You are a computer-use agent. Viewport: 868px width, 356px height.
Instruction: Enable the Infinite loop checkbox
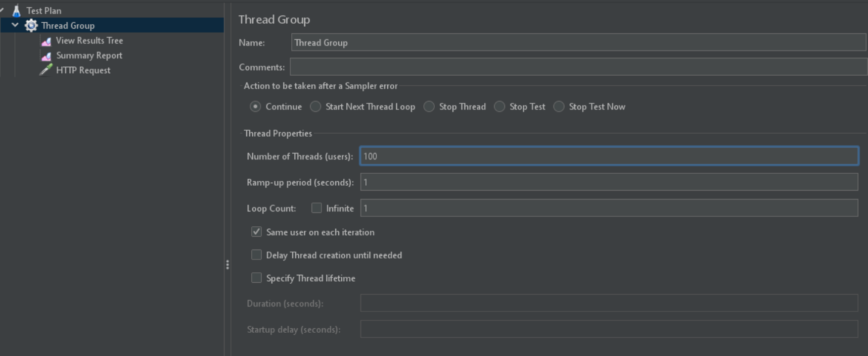(317, 208)
